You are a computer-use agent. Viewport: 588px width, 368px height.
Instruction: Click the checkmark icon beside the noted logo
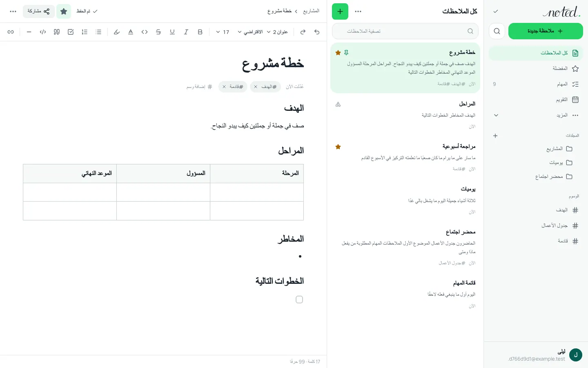[x=496, y=11]
